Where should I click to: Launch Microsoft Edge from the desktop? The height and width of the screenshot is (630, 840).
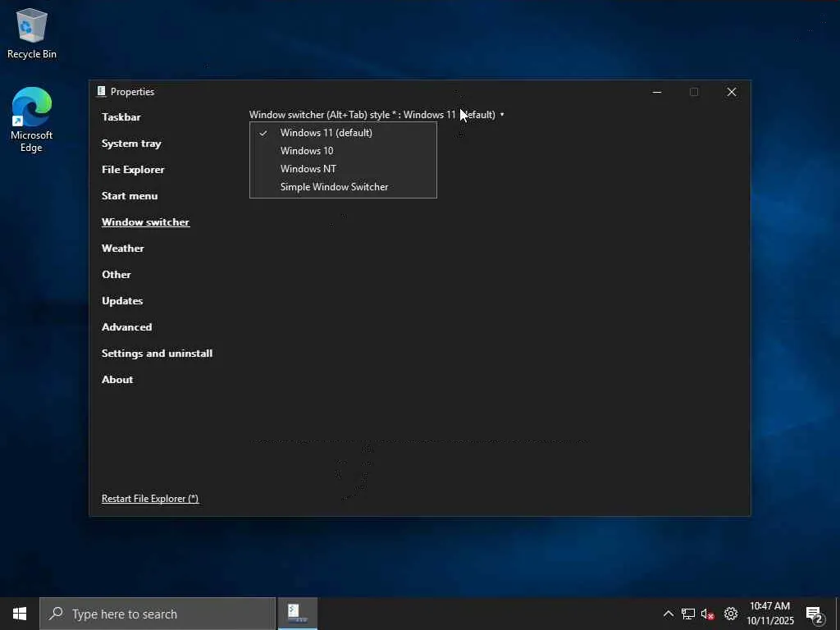point(32,120)
